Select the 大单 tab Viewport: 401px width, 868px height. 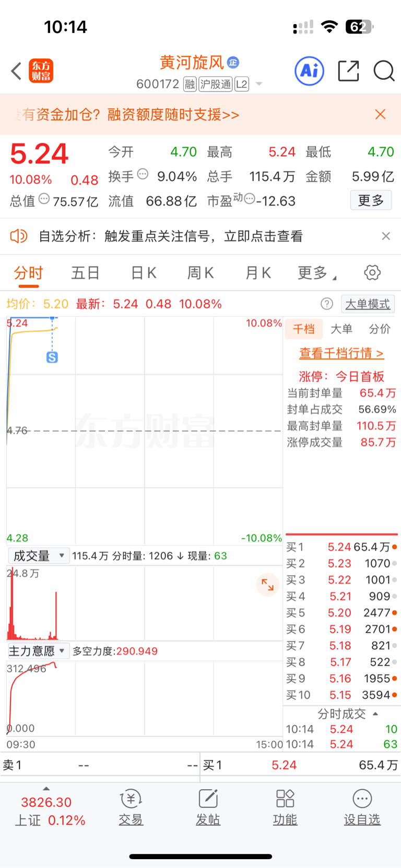pos(341,329)
